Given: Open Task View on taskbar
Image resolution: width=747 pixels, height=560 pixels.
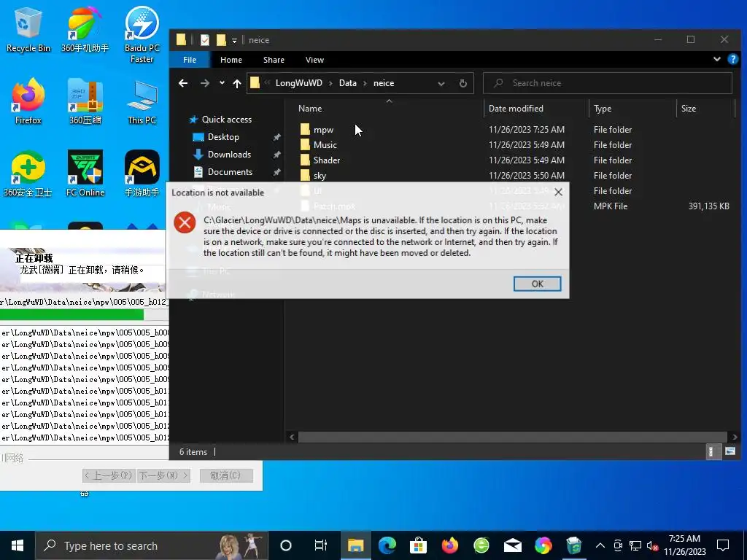Looking at the screenshot, I should click(x=321, y=545).
